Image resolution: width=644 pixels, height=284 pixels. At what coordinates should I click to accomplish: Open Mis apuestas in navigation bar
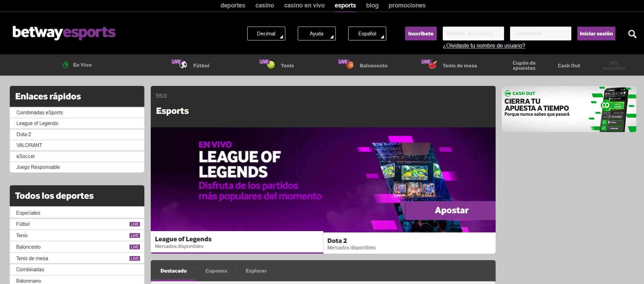[614, 65]
